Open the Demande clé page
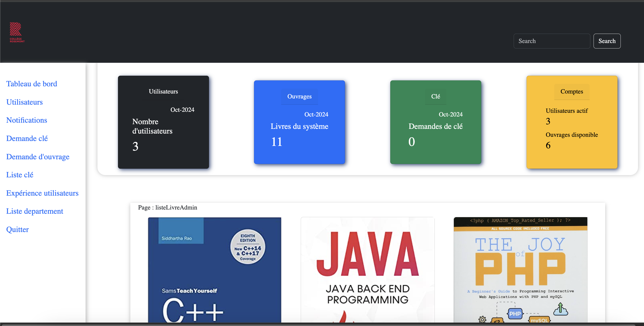This screenshot has height=326, width=644. click(27, 139)
